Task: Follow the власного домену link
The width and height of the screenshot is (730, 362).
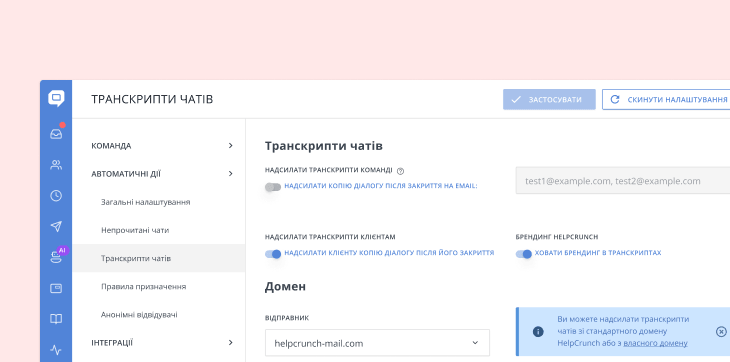Action: point(656,343)
